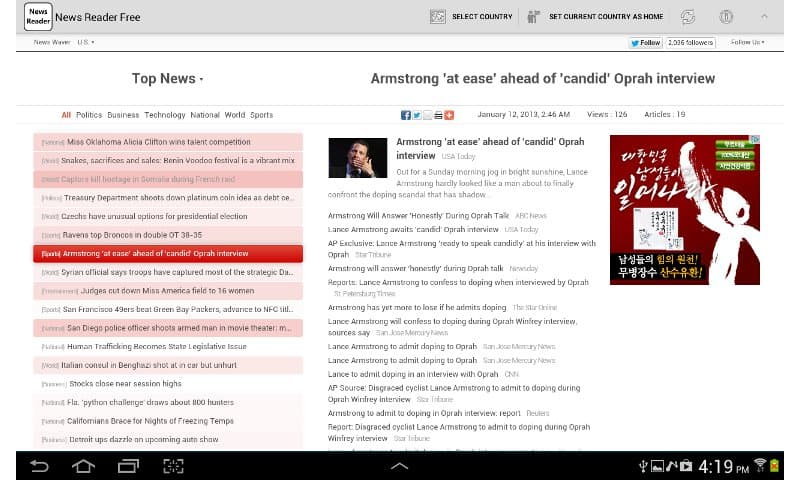Open Human Trafficking Legislative Issue headline
Screen dimensions: 800x480
168,347
